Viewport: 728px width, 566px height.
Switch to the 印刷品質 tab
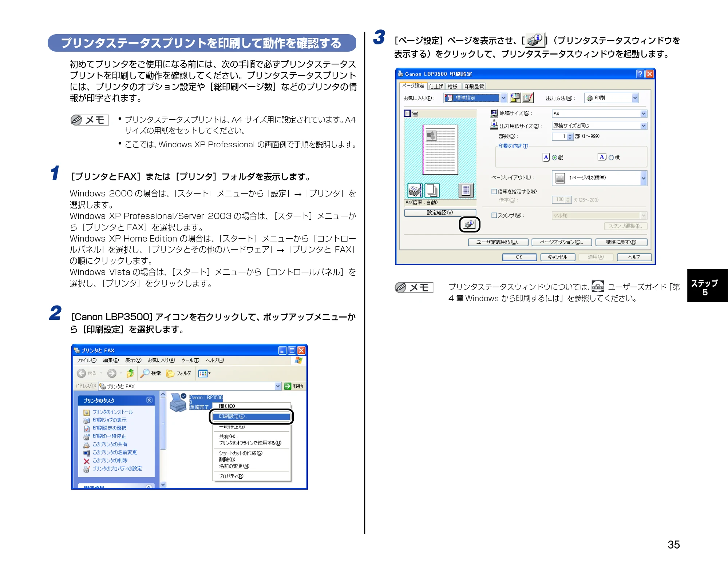pyautogui.click(x=474, y=87)
